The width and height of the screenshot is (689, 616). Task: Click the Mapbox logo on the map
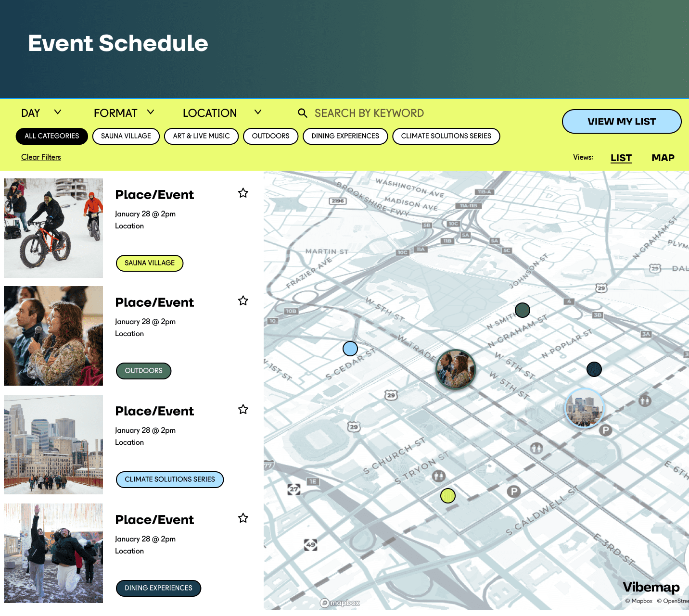pyautogui.click(x=340, y=603)
